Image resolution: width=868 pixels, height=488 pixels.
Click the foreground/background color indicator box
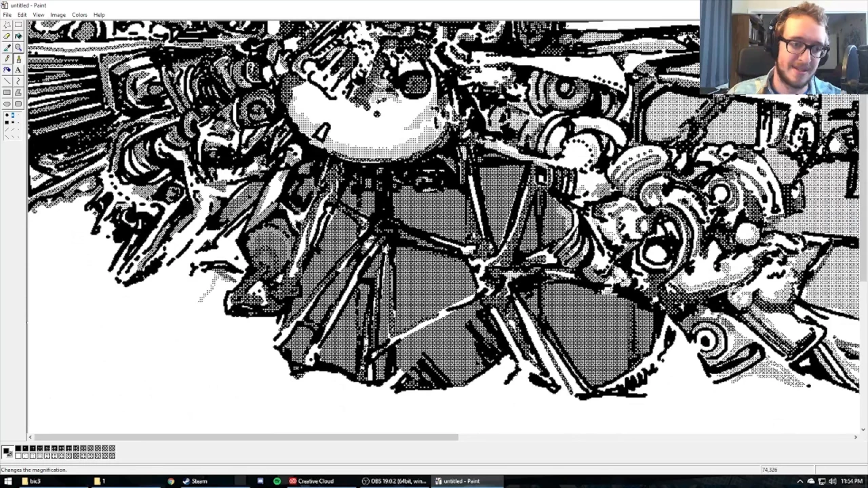click(7, 452)
